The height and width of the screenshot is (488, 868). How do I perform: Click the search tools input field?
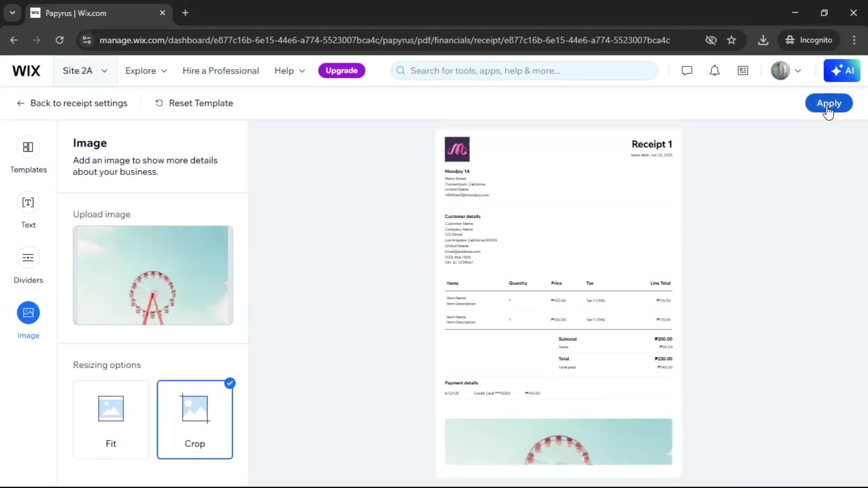click(524, 71)
